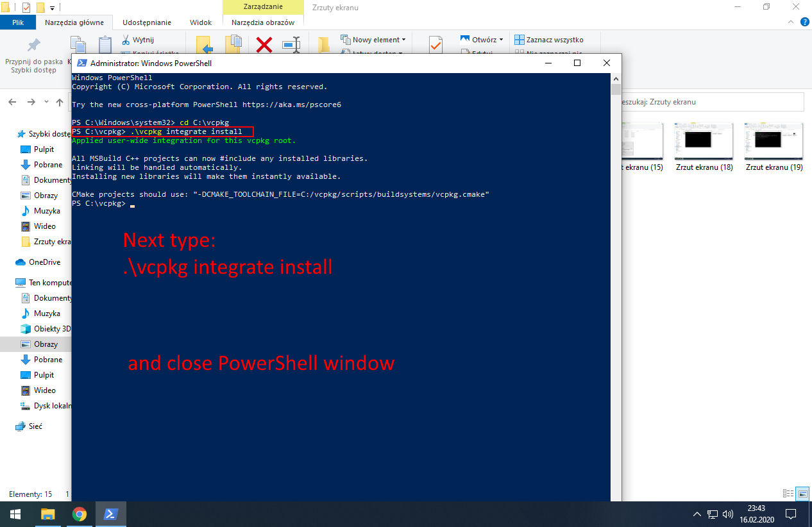
Task: Toggle details view in bottom-right status bar
Action: point(788,493)
